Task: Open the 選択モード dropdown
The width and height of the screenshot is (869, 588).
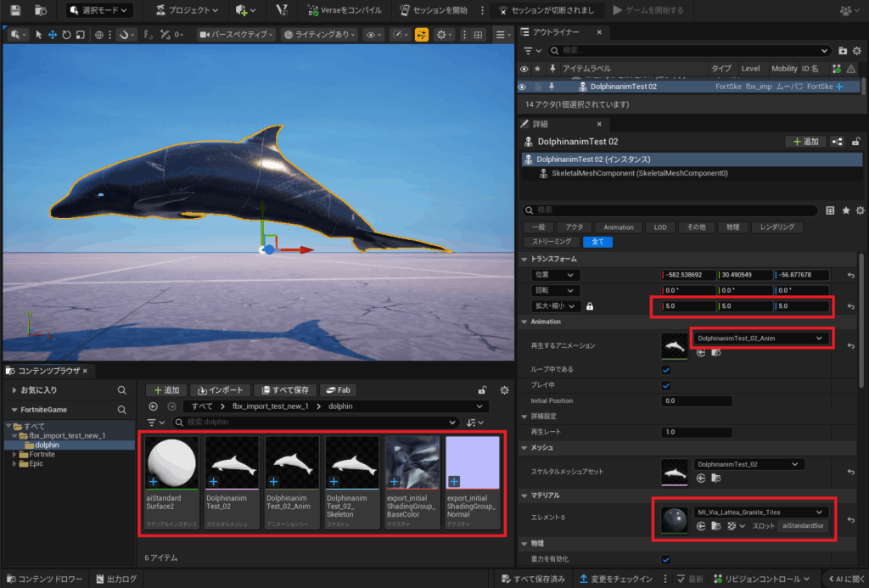Action: point(99,10)
